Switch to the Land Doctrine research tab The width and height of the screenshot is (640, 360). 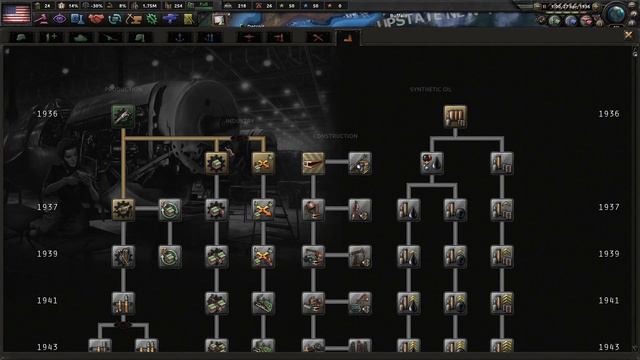[140, 38]
